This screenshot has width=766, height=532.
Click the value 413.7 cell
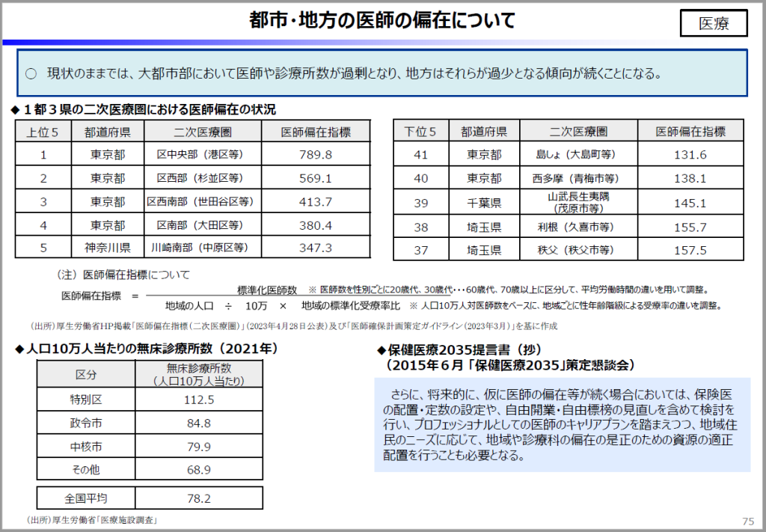(x=316, y=201)
